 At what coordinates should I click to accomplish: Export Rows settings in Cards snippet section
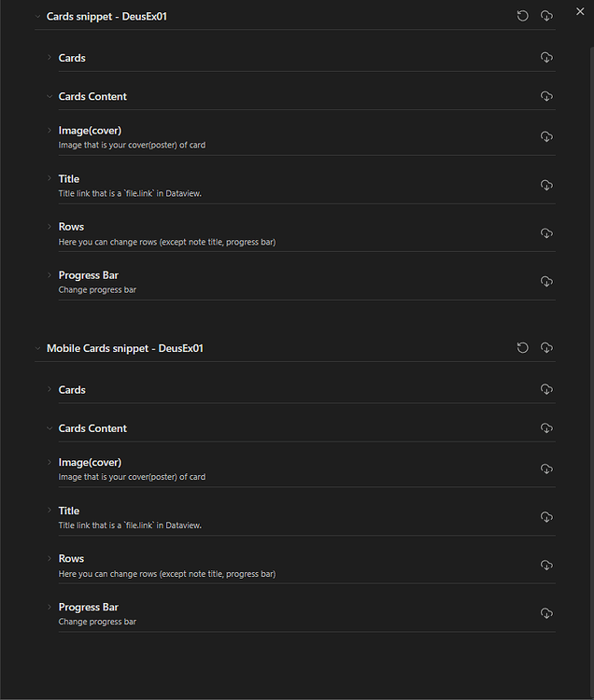tap(546, 233)
